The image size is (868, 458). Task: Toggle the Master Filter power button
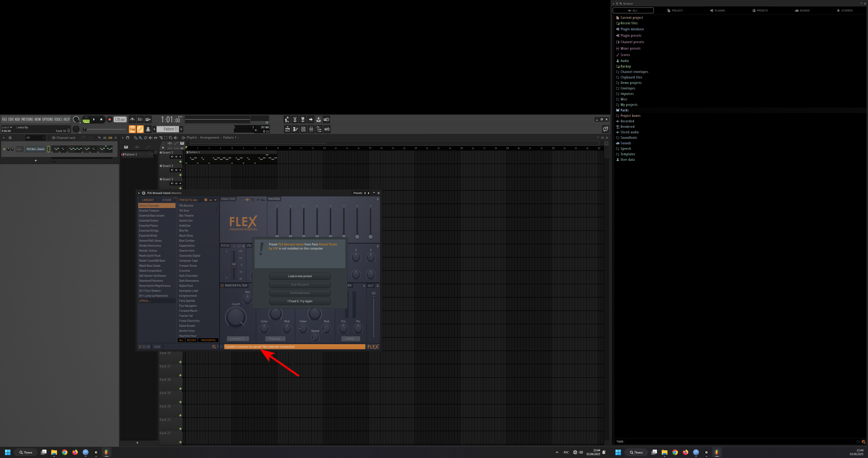[222, 286]
